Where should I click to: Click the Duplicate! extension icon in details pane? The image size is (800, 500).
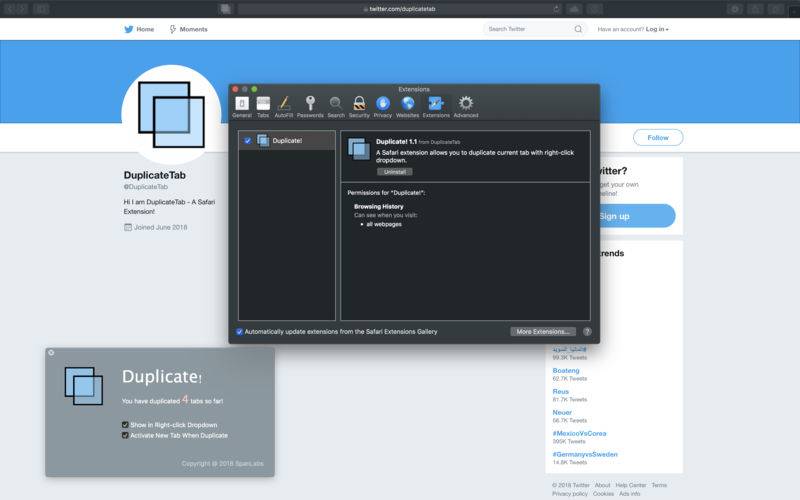tap(359, 149)
